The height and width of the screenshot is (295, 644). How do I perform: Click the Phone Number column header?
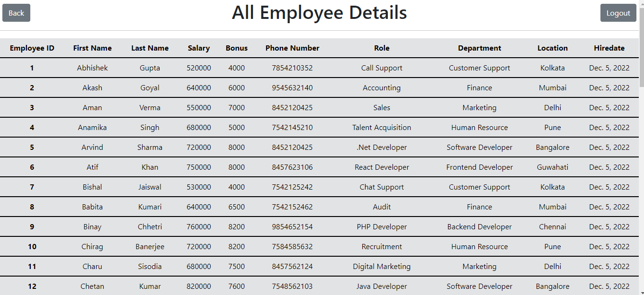click(x=292, y=48)
